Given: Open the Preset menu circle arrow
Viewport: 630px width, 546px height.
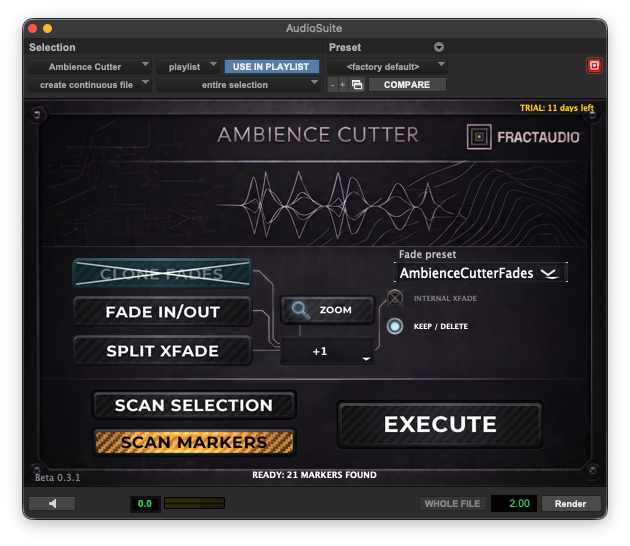Looking at the screenshot, I should [439, 47].
